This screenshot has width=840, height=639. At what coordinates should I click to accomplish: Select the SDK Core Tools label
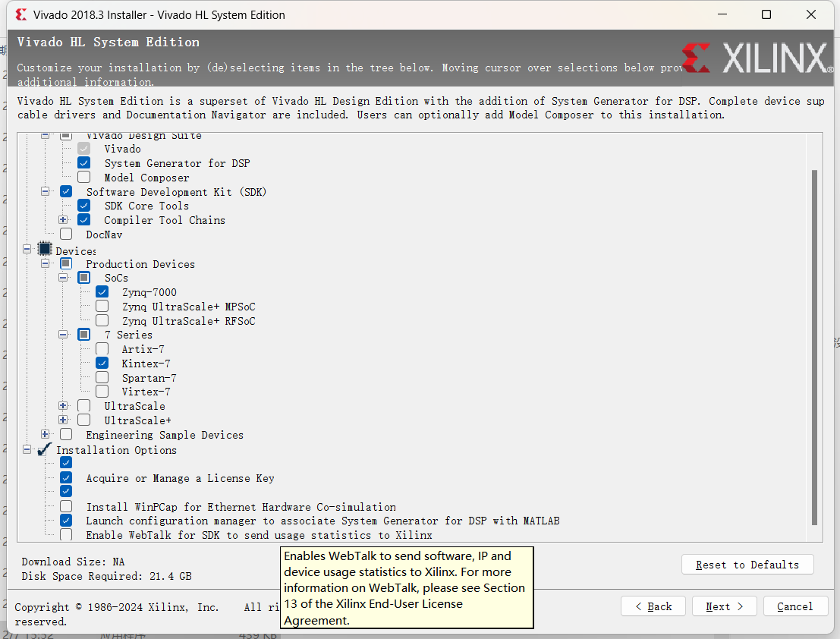(146, 206)
